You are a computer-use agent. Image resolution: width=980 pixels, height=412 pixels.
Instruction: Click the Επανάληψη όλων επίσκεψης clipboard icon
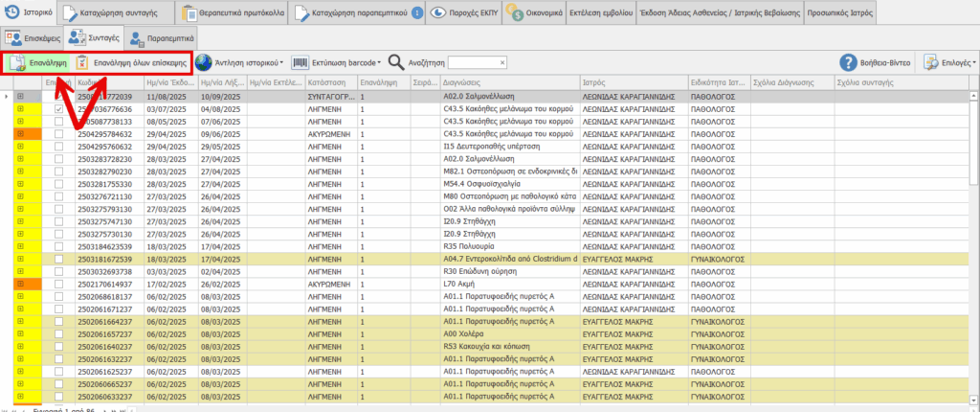(x=83, y=63)
